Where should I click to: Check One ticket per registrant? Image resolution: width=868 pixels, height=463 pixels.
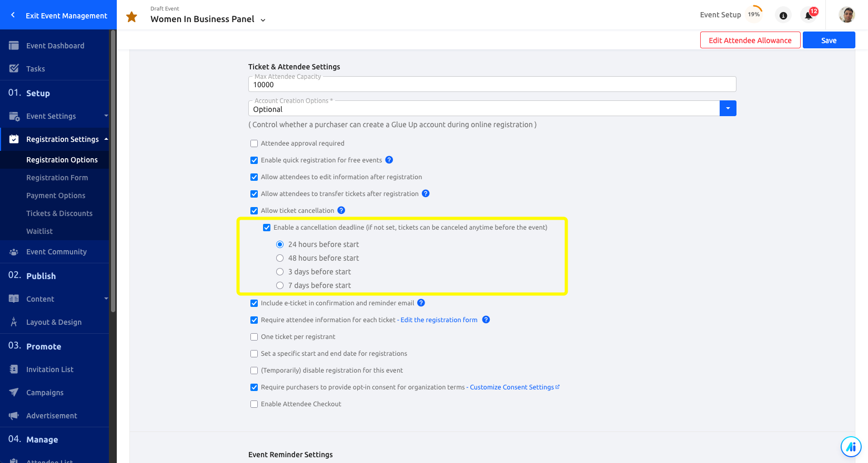tap(254, 337)
